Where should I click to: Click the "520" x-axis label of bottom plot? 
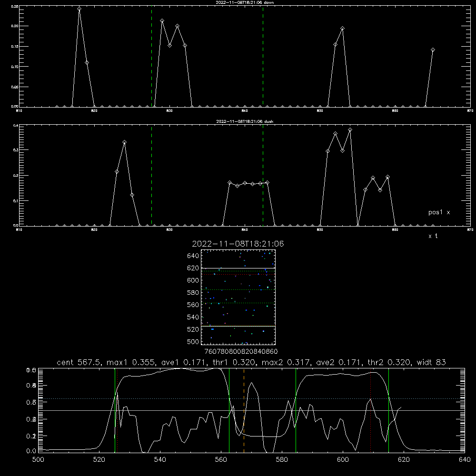99,460
